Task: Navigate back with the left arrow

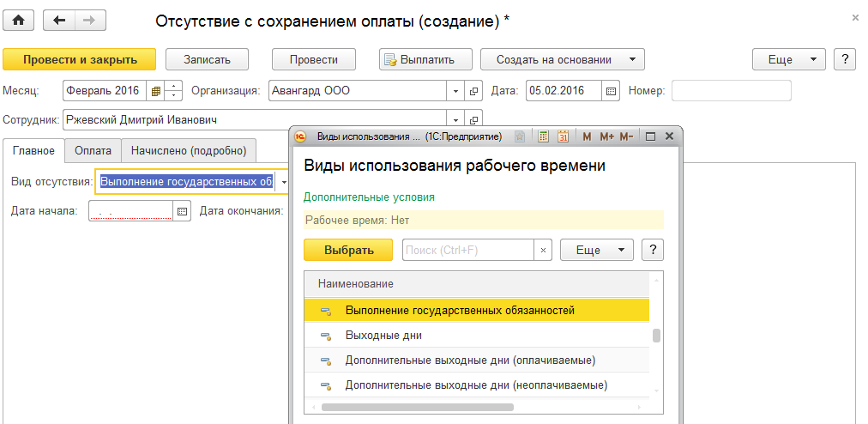Action: 58,20
